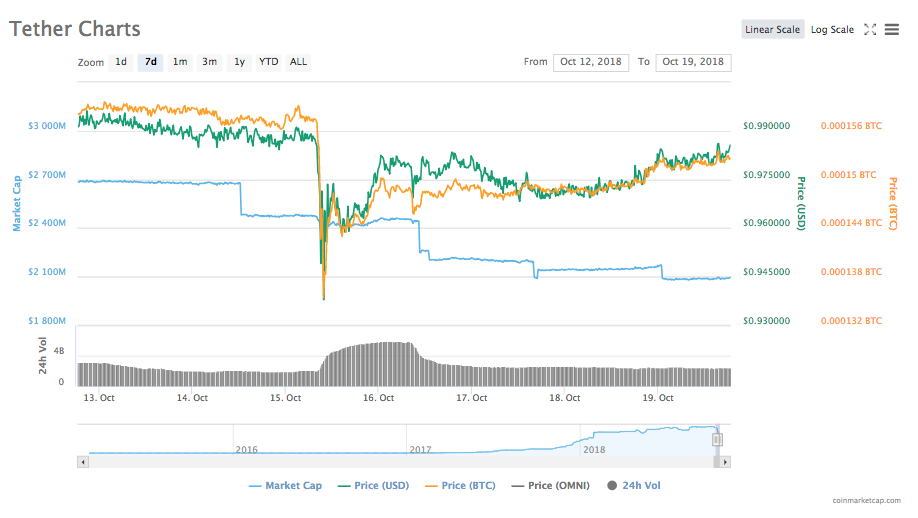918x518 pixels.
Task: Click the $2 700M market cap axis label
Action: pyautogui.click(x=47, y=174)
